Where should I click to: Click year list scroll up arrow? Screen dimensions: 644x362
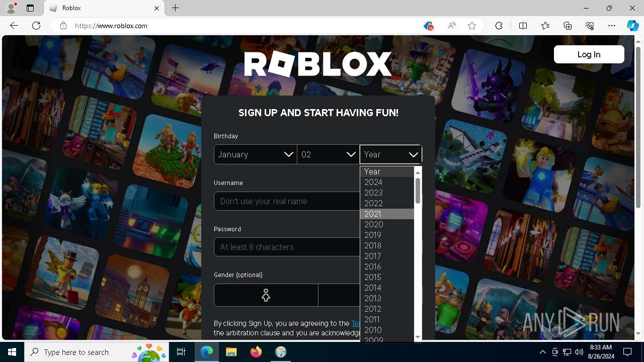[418, 171]
